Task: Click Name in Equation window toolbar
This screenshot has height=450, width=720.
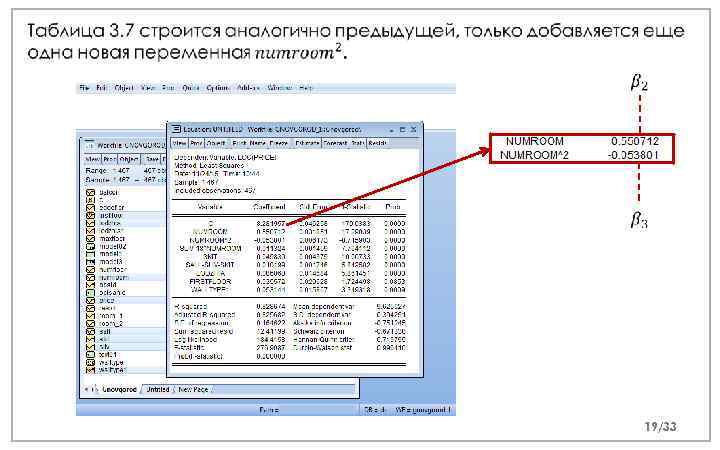Action: pos(257,144)
